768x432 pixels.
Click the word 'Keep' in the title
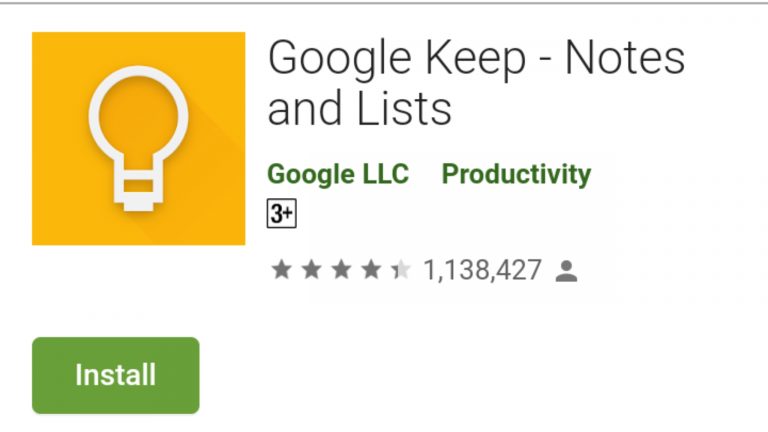pos(475,60)
